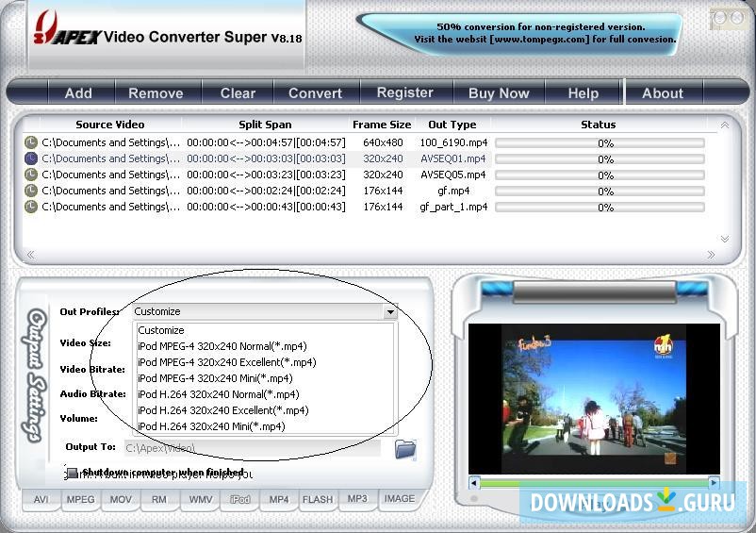756x533 pixels.
Task: Click the Out Type column header
Action: [452, 125]
